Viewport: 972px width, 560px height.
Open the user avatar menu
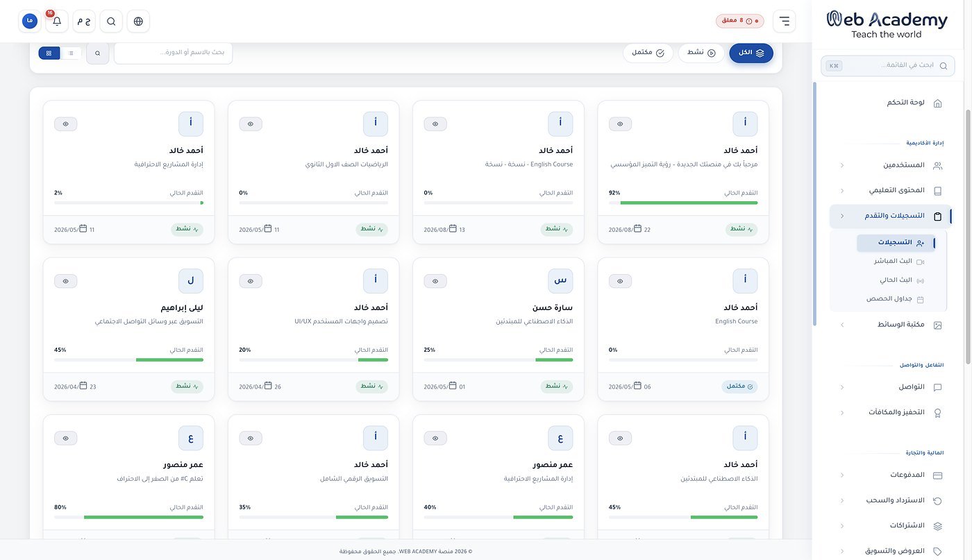[30, 21]
